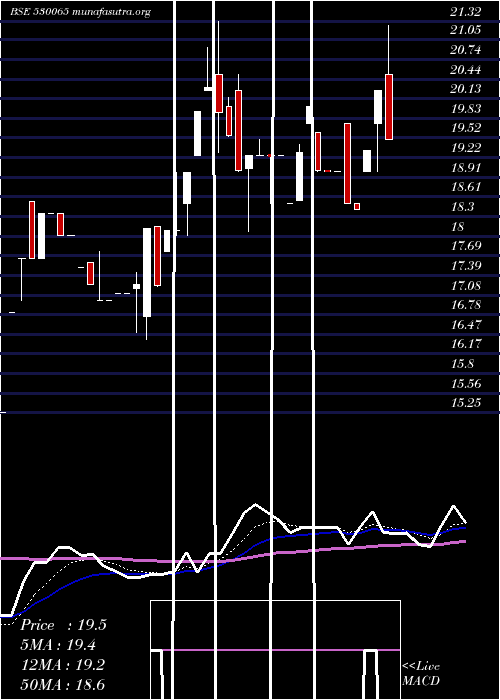The image size is (500, 700).
Task: Select the 19.22 price axis label
Action: click(466, 148)
